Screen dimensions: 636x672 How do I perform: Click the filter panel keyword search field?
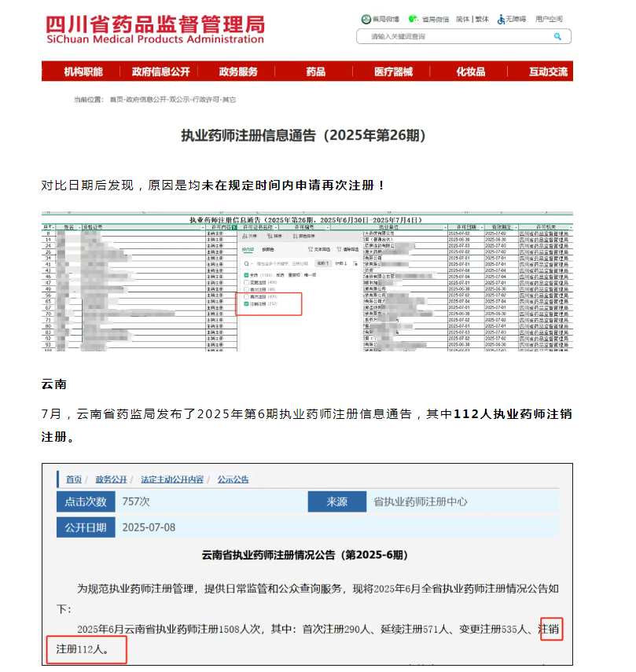coord(282,263)
